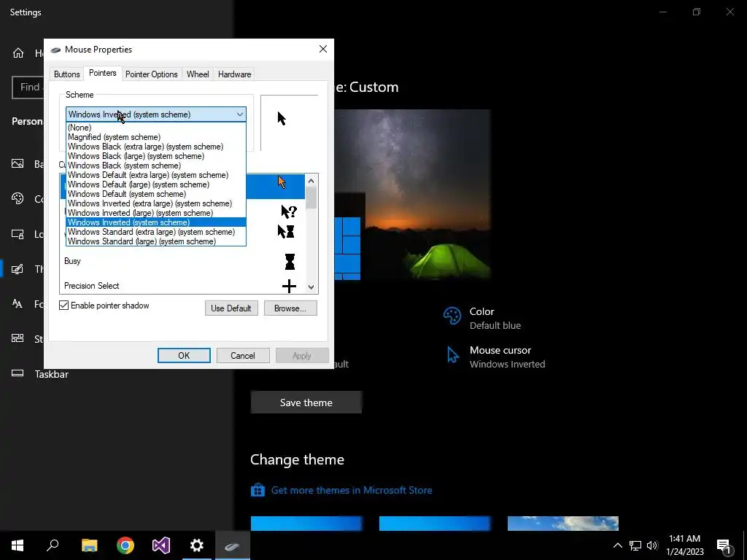The image size is (747, 560).
Task: Choose Magnified (system scheme)
Action: 156,137
